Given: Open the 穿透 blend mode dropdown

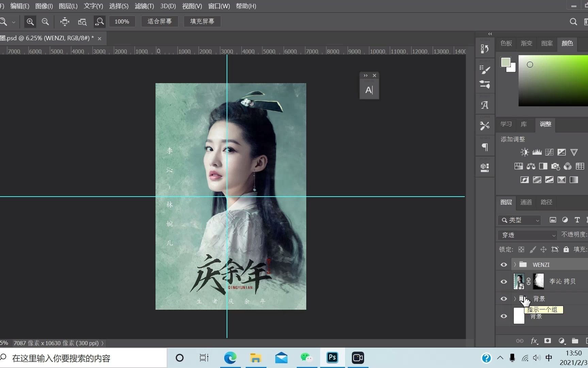Looking at the screenshot, I should point(527,235).
